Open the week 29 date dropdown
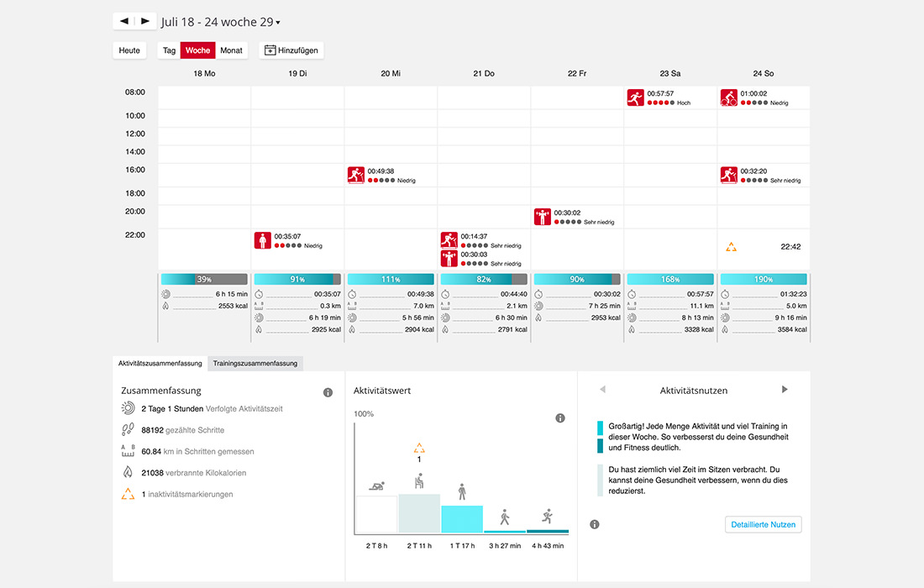This screenshot has height=588, width=924. click(220, 22)
